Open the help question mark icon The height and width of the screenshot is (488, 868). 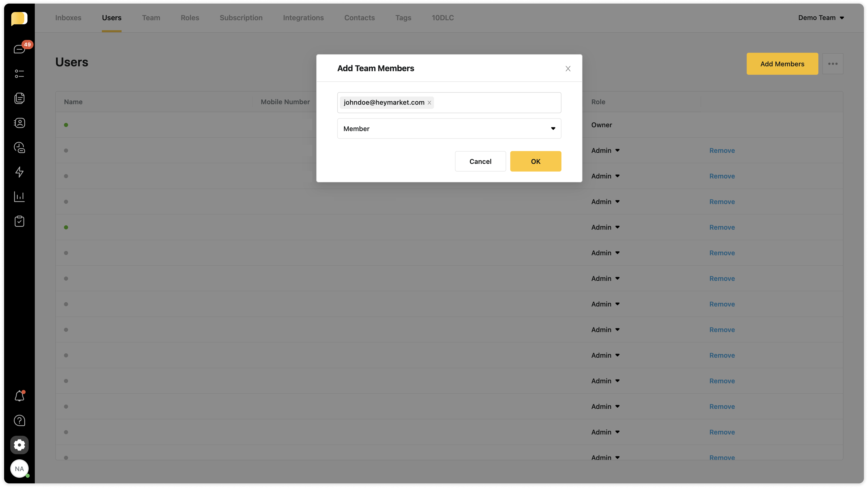pos(19,421)
